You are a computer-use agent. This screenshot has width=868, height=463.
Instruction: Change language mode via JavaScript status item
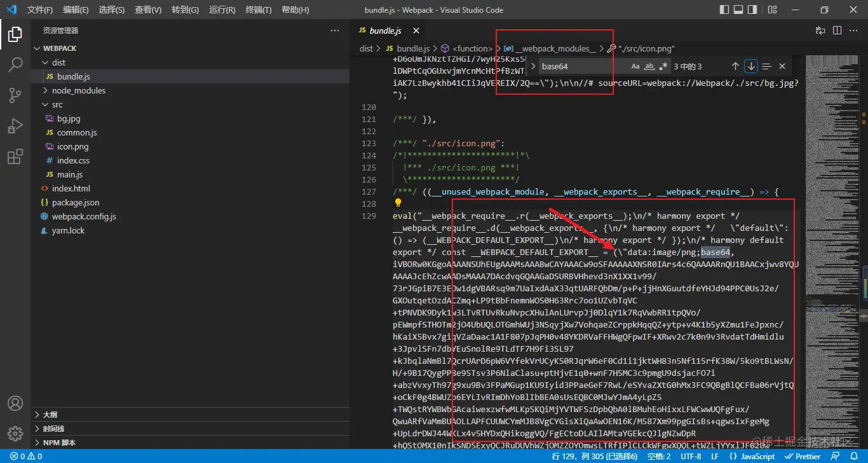click(x=751, y=456)
